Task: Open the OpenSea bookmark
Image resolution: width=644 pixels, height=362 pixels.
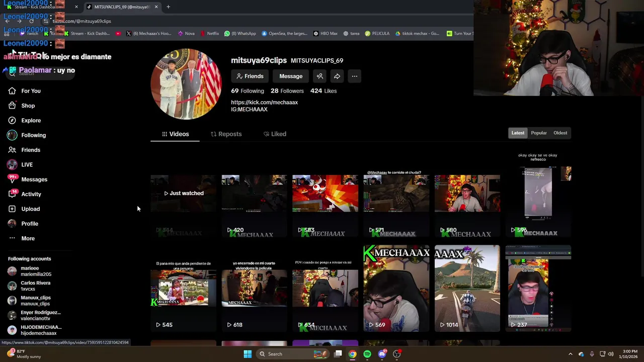Action: coord(284,34)
